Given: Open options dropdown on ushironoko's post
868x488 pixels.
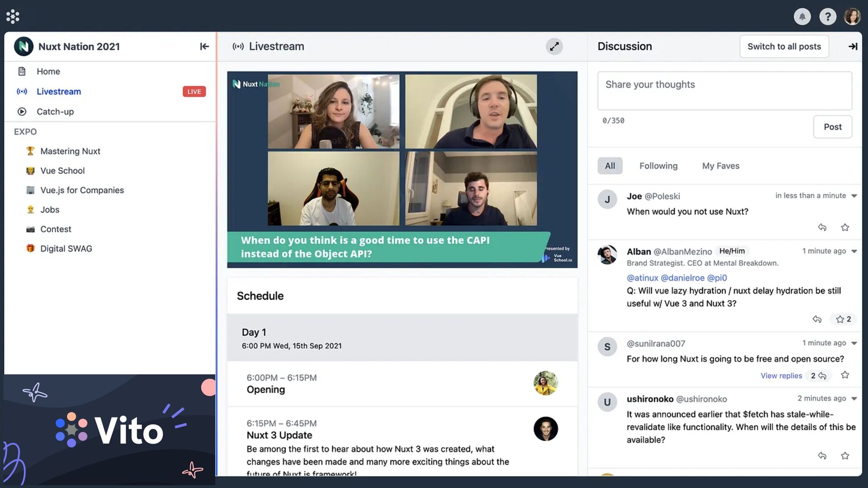Looking at the screenshot, I should point(854,399).
